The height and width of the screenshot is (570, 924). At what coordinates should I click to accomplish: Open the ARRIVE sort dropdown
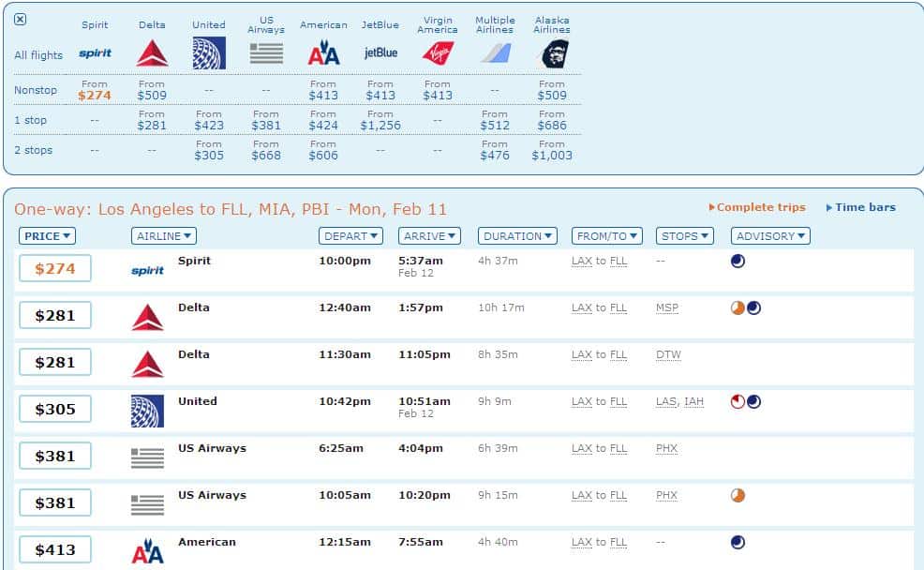point(429,235)
